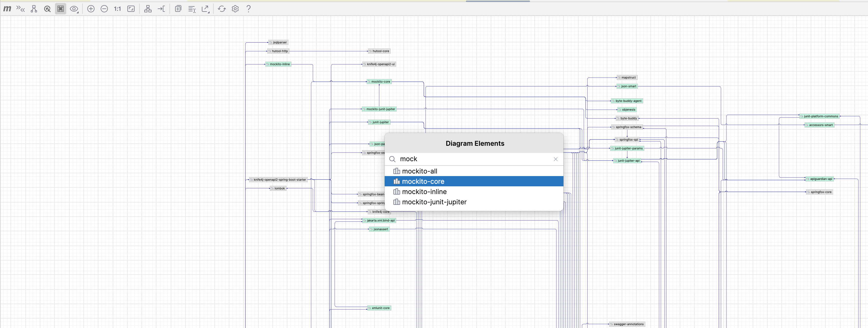The width and height of the screenshot is (868, 328).
Task: Select the apiguardian-api node
Action: 819,179
